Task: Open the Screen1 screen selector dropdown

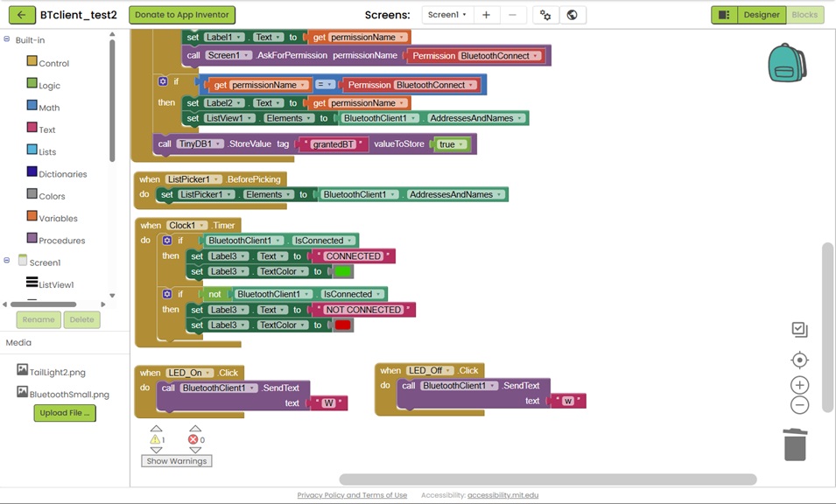Action: (447, 15)
